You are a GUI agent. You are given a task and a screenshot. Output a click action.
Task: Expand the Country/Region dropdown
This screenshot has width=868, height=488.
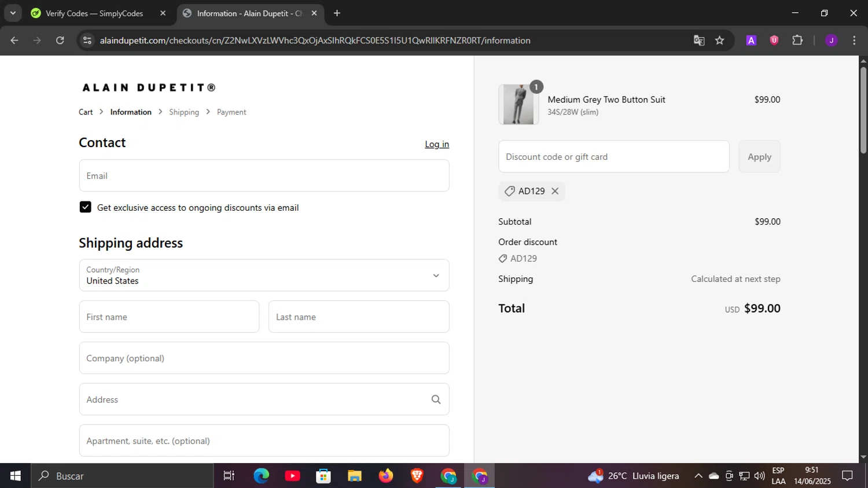[264, 276]
